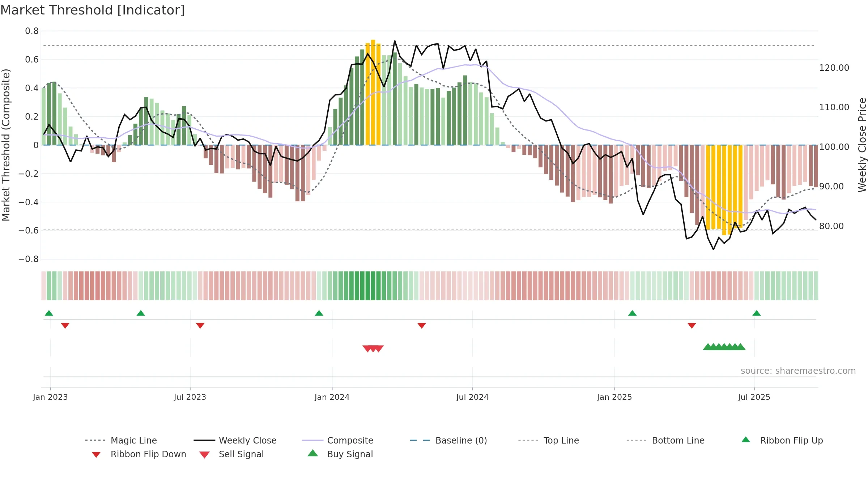Image resolution: width=868 pixels, height=488 pixels.
Task: Click the Market Threshold (Composite) axis title
Action: [x=6, y=145]
